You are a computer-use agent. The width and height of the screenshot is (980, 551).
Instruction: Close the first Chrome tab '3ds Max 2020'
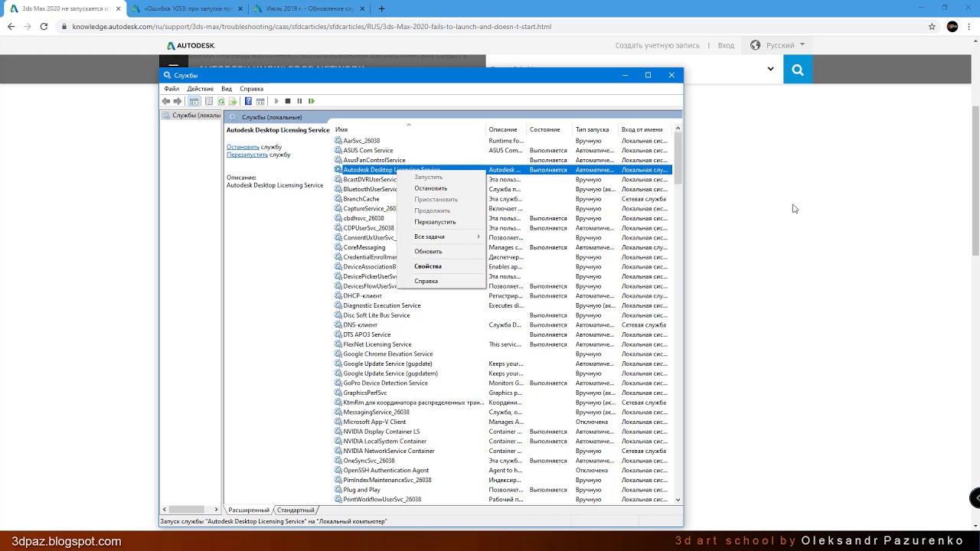pos(118,8)
